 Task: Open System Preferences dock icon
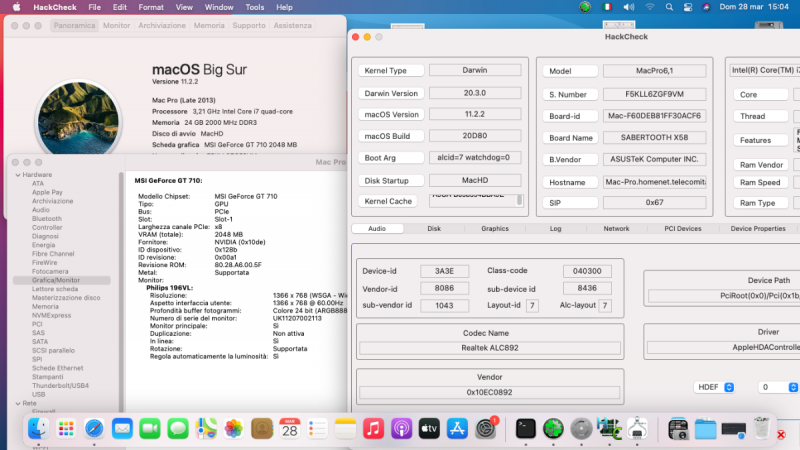[x=487, y=429]
